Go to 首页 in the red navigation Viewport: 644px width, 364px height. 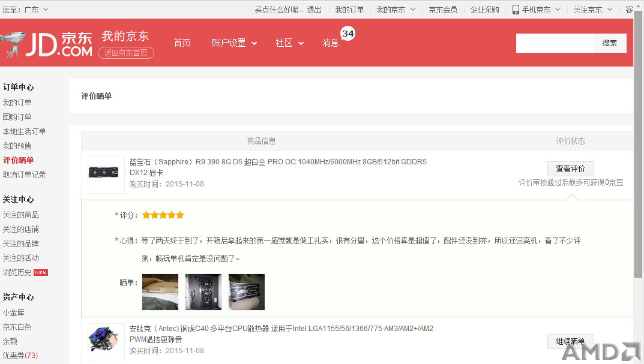(x=182, y=43)
